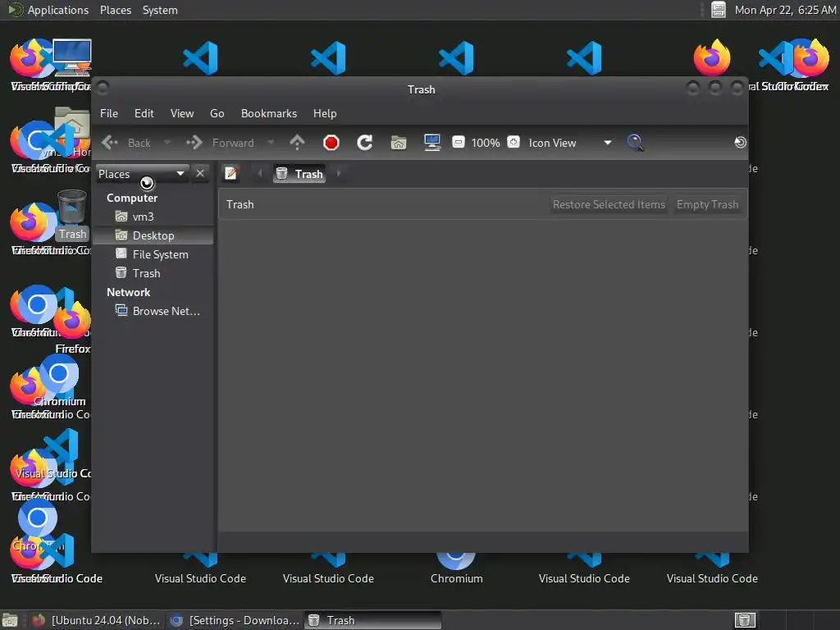Screen dimensions: 840x630
Task: Zoom in with the plus icon
Action: pyautogui.click(x=514, y=143)
